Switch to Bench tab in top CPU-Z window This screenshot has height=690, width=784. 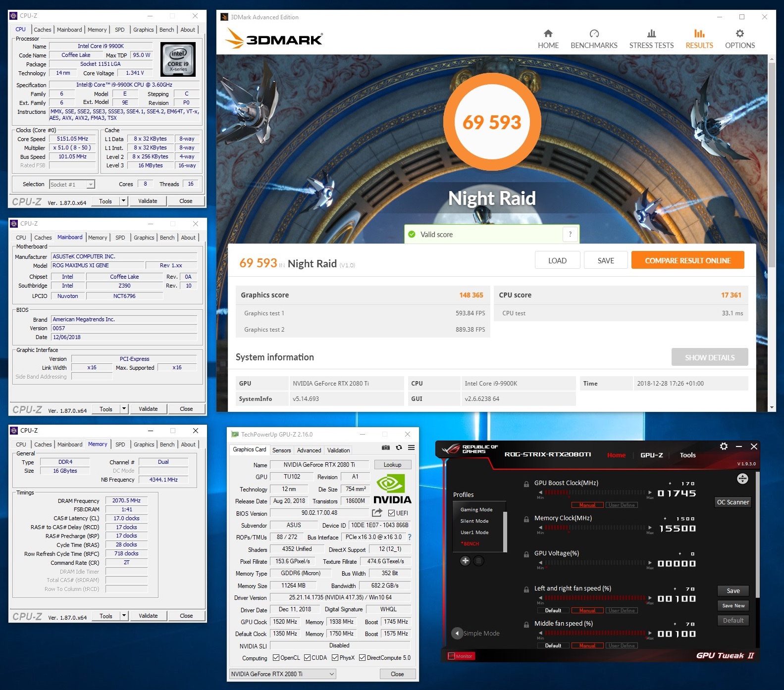click(167, 30)
